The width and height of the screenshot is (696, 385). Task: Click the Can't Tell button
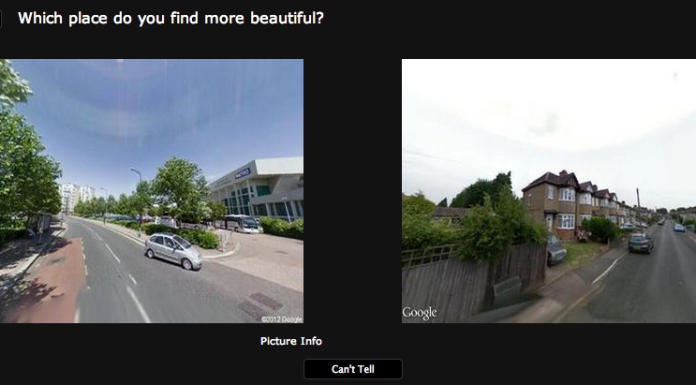coord(353,369)
